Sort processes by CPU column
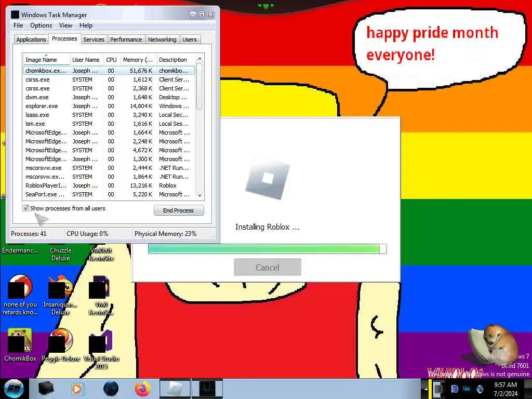 click(111, 60)
